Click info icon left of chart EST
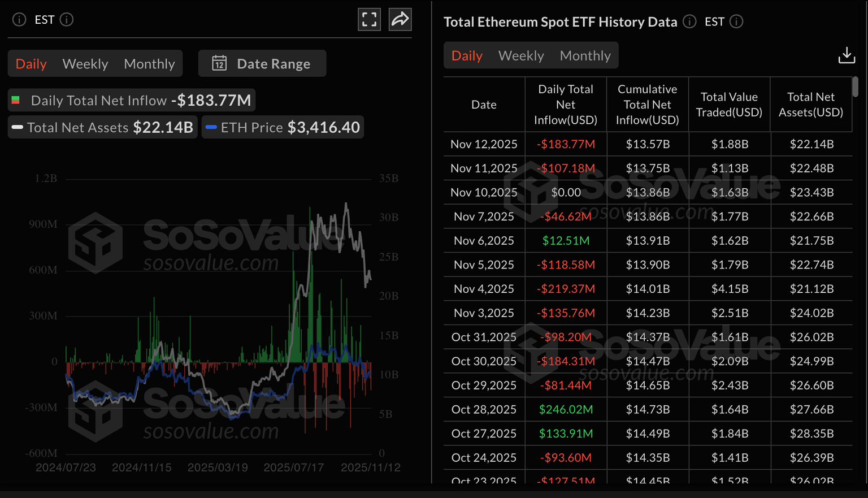This screenshot has height=498, width=868. coord(19,20)
